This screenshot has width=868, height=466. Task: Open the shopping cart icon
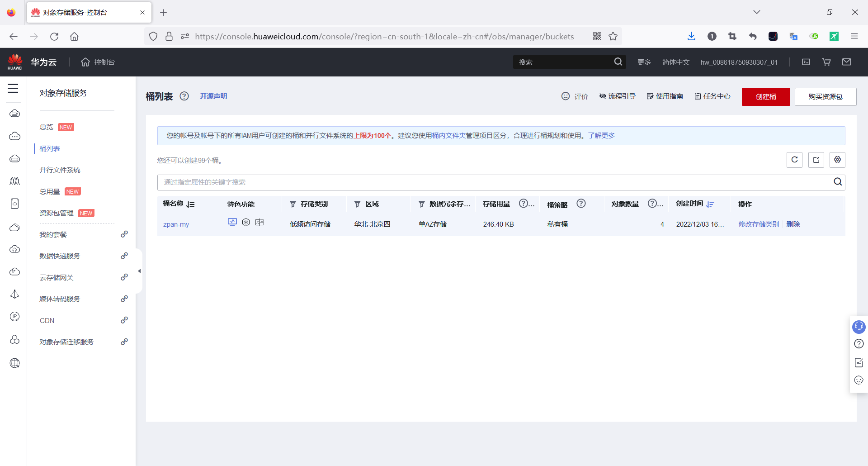click(826, 62)
